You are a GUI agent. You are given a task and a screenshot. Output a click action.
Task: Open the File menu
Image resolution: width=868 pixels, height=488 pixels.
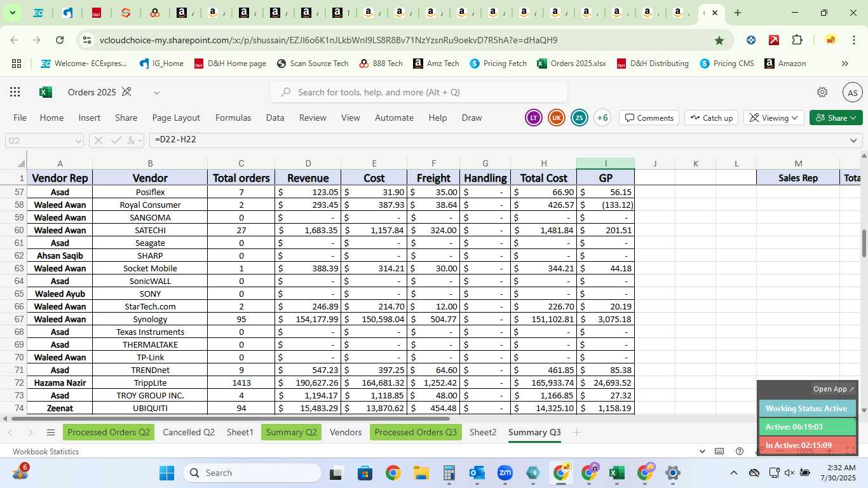(x=20, y=118)
